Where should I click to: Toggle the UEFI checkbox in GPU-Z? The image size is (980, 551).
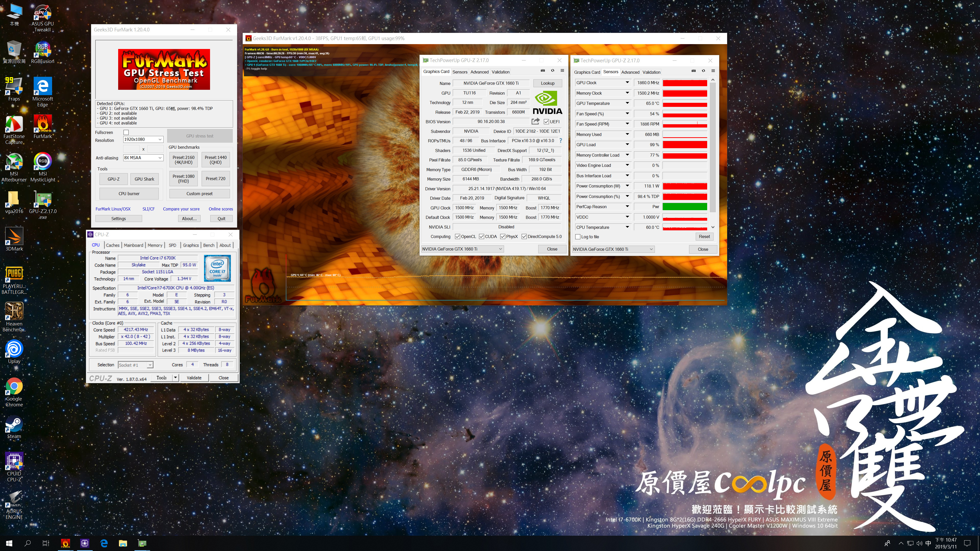pyautogui.click(x=546, y=122)
